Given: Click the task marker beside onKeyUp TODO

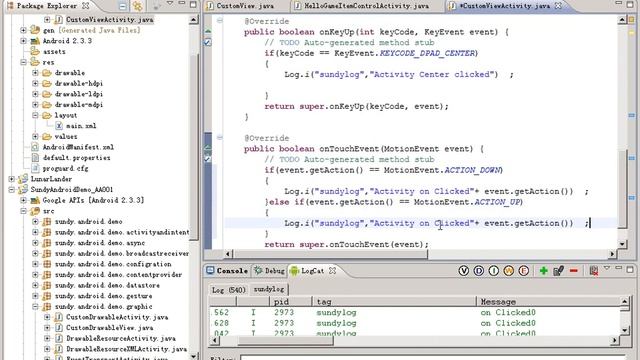Looking at the screenshot, I should pyautogui.click(x=208, y=42).
